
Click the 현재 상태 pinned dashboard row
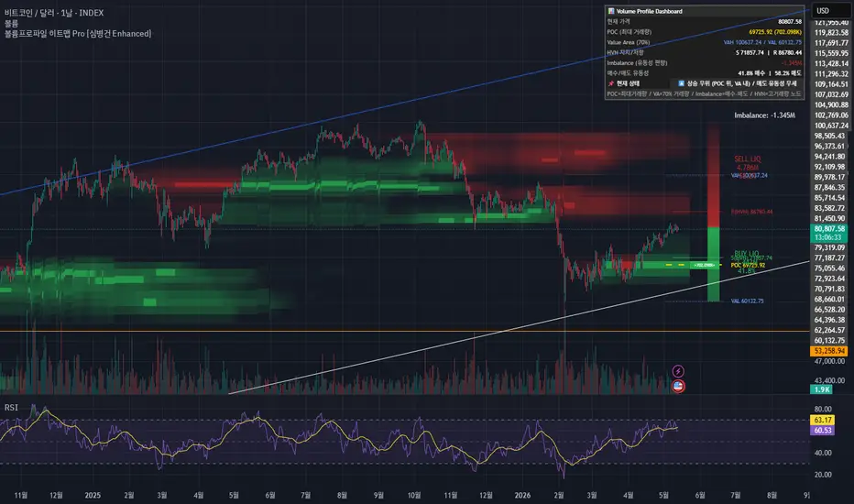pos(705,83)
